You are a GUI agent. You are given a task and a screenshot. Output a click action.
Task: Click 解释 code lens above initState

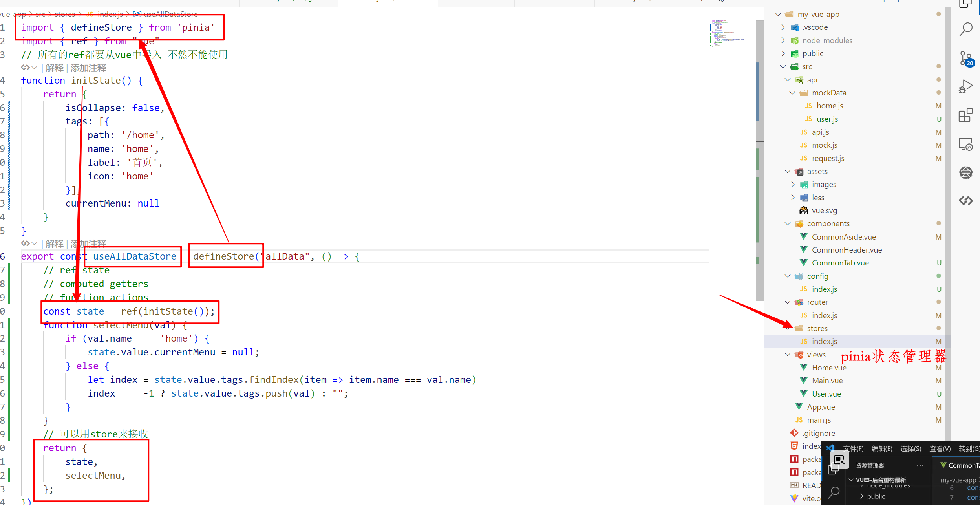pyautogui.click(x=54, y=68)
